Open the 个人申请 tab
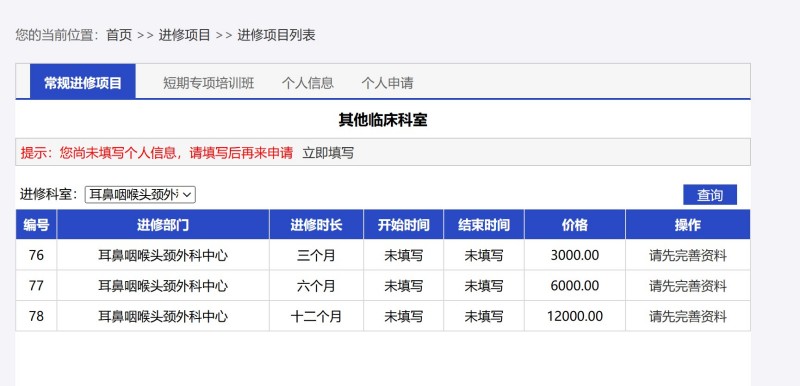 click(x=387, y=83)
